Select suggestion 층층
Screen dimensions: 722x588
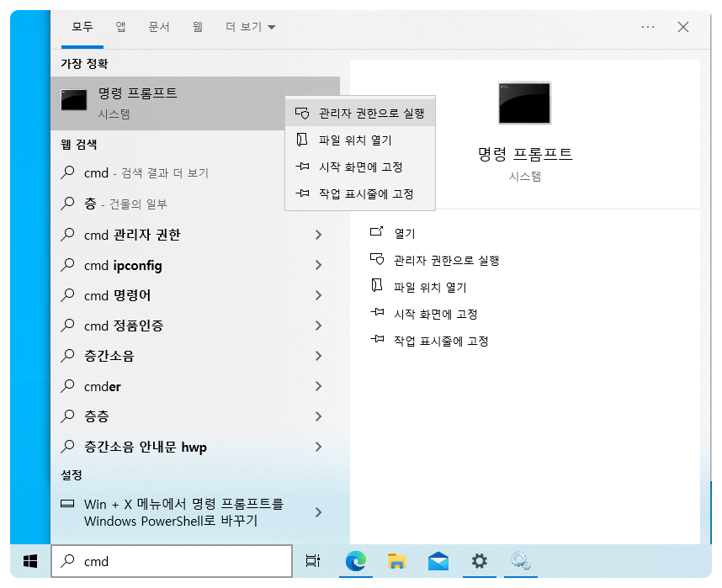coord(196,416)
